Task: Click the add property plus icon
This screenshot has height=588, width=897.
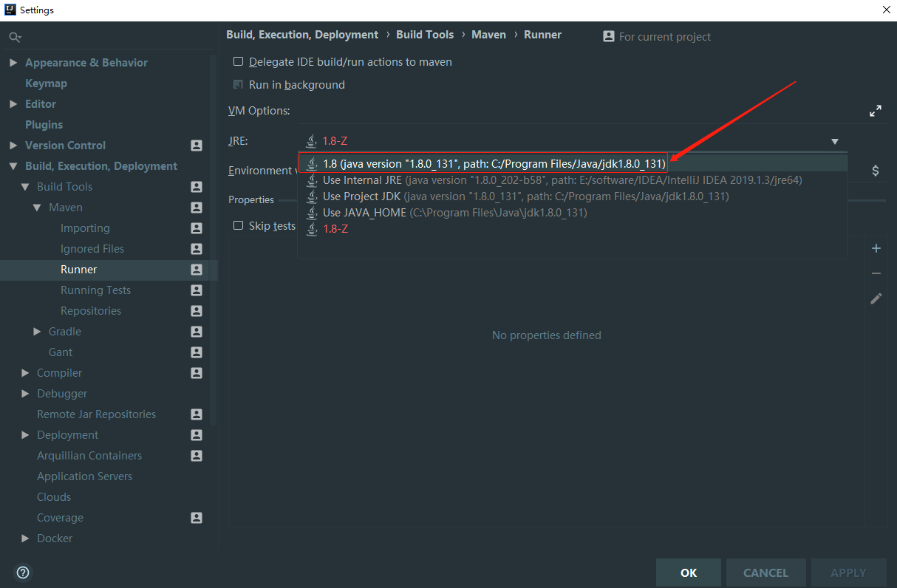Action: [x=876, y=248]
